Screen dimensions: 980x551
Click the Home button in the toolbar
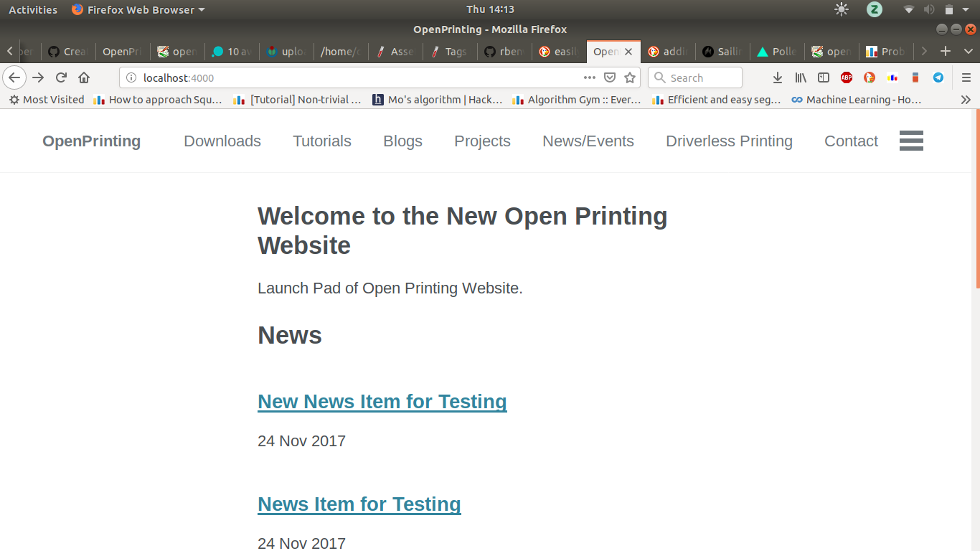[x=84, y=77]
